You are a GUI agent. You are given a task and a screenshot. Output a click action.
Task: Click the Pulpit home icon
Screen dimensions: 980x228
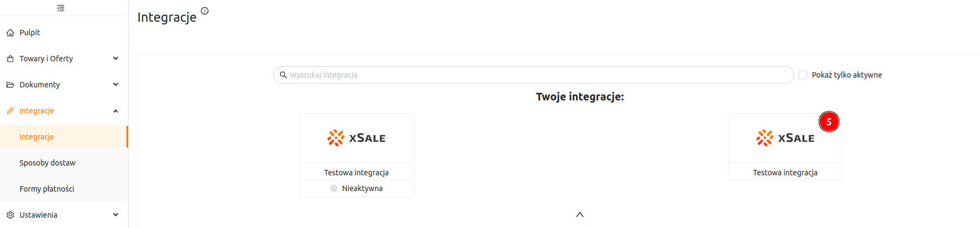(x=10, y=33)
